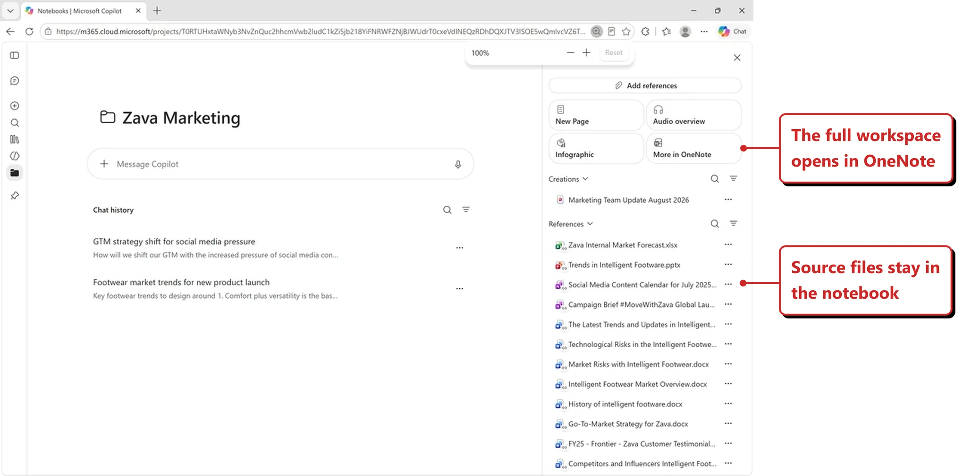Viewport: 980px width, 476px height.
Task: Open the browser profile avatar
Action: pyautogui.click(x=685, y=32)
